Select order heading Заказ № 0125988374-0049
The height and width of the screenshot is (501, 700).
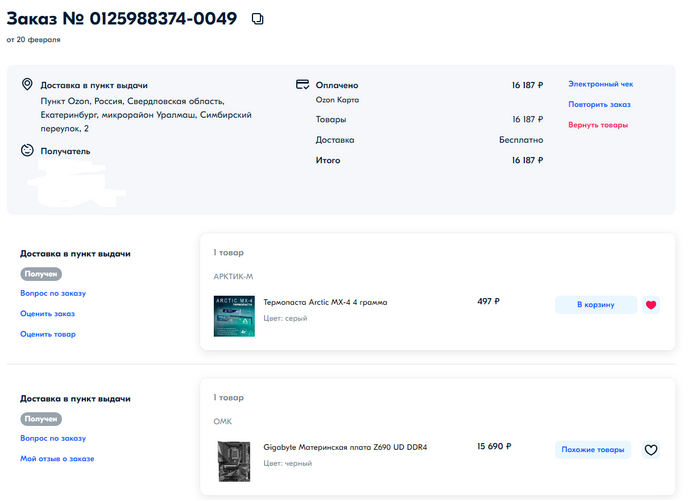pos(122,19)
